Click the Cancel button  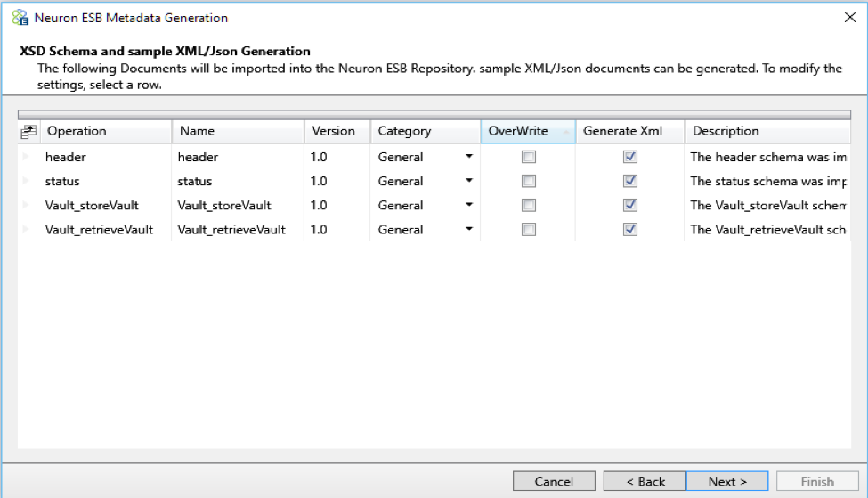554,481
